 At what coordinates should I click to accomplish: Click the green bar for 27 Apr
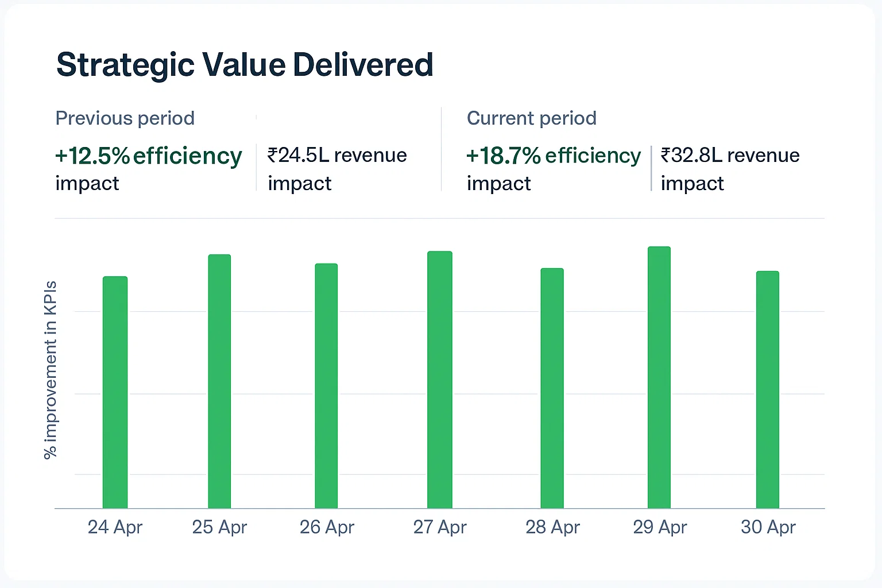pyautogui.click(x=440, y=380)
